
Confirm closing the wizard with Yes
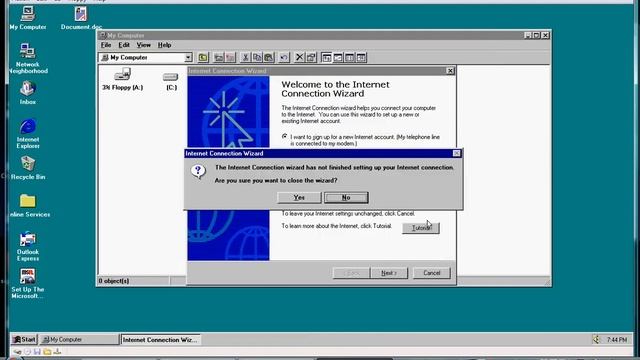299,198
